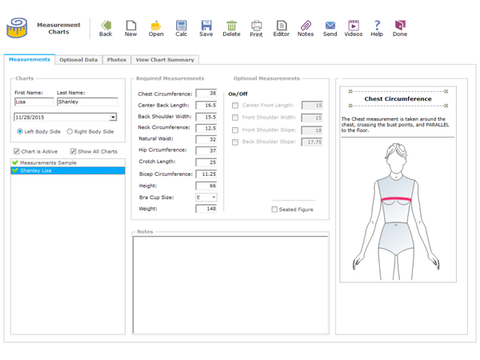Create a new chart with New icon
The height and width of the screenshot is (360, 480).
click(x=131, y=26)
